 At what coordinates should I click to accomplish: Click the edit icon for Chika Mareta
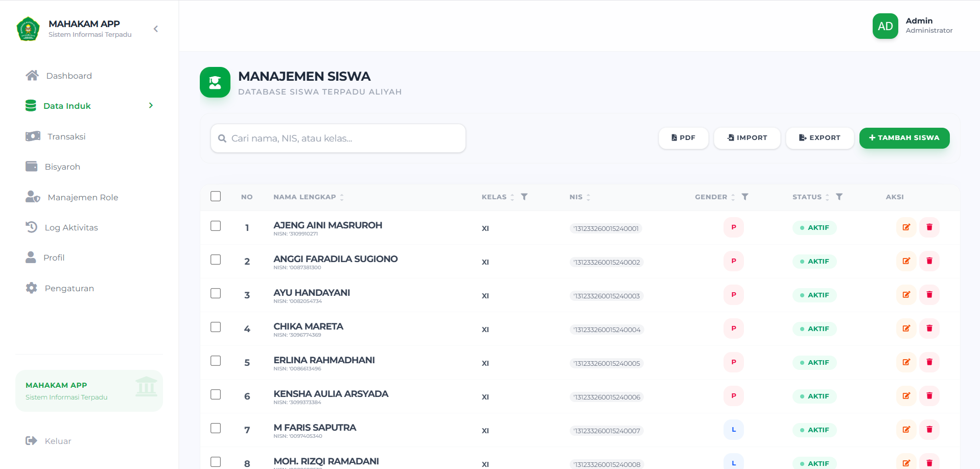click(906, 329)
